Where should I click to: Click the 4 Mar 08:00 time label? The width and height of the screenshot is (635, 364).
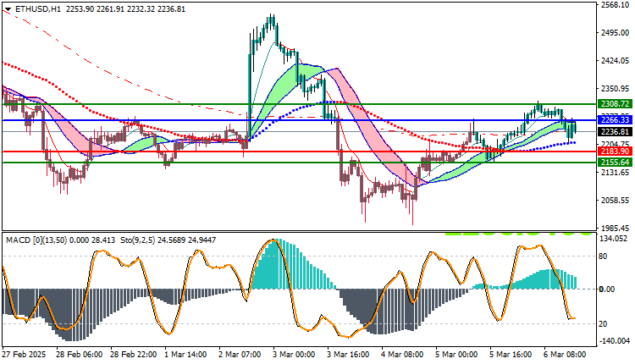point(403,355)
